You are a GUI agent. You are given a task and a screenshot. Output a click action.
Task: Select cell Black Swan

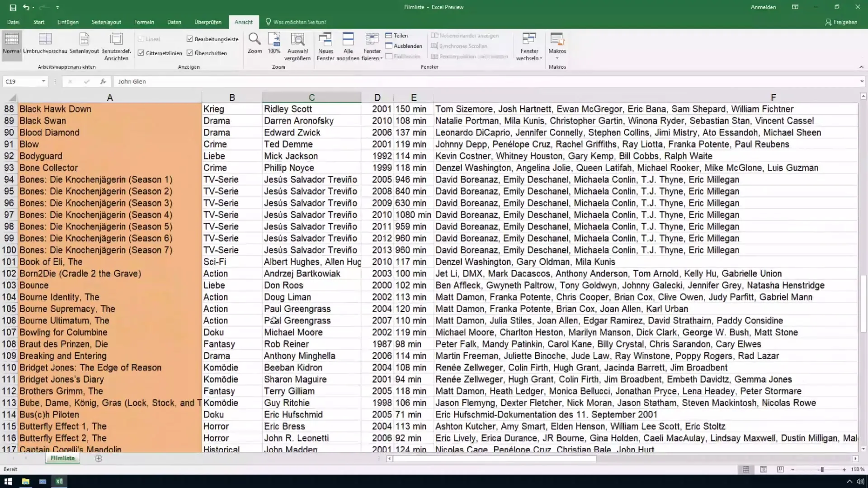110,121
